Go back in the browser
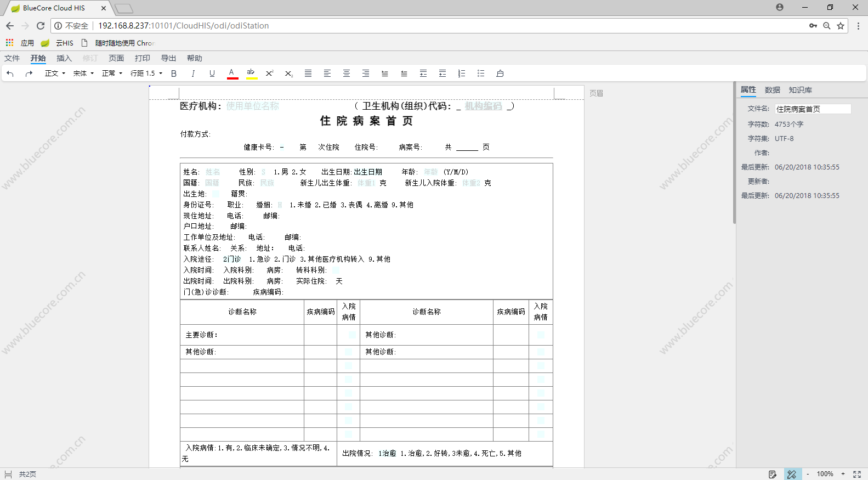Screen dimensions: 868x480 (x=10, y=26)
